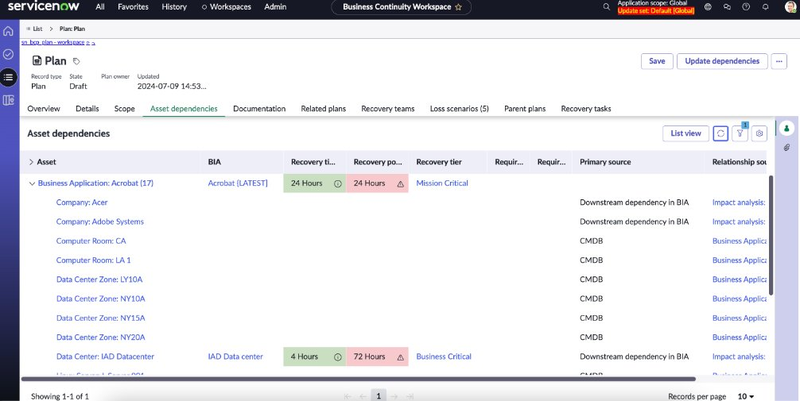Viewport: 800px width, 401px height.
Task: Switch to the Overview tab
Action: pyautogui.click(x=43, y=109)
